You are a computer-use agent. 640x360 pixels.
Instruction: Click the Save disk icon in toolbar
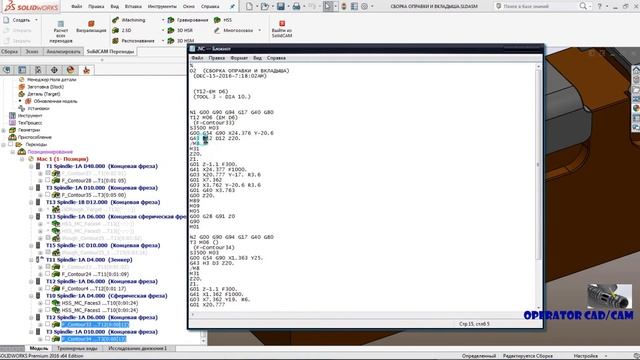(281, 7)
